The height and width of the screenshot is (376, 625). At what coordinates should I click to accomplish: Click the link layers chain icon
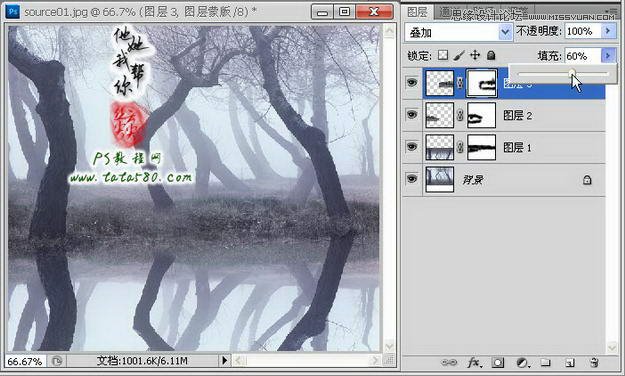pyautogui.click(x=449, y=362)
